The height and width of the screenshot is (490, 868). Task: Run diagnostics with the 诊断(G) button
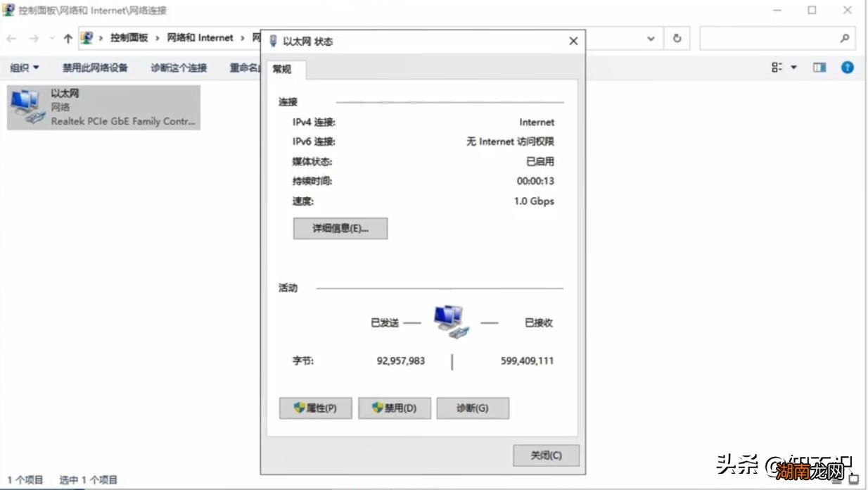click(473, 408)
